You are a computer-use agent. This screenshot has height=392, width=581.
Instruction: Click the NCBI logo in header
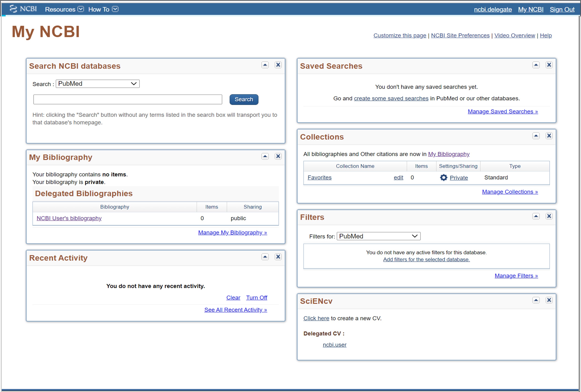point(23,9)
